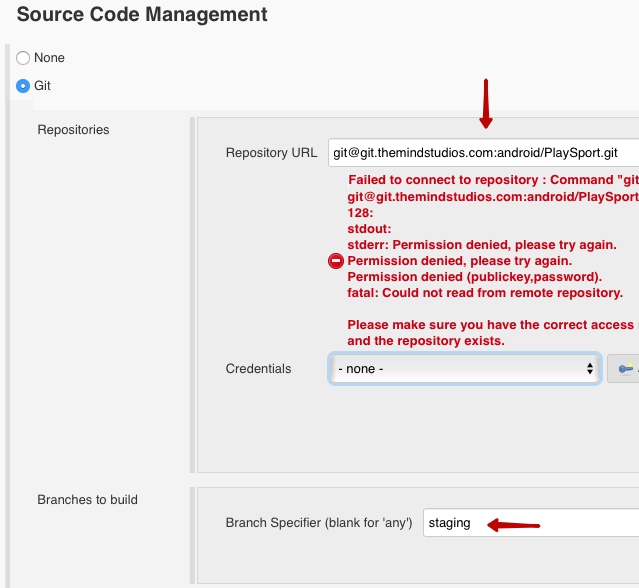
Task: Click the 'Failed to connect to repository' error line
Action: 493,180
